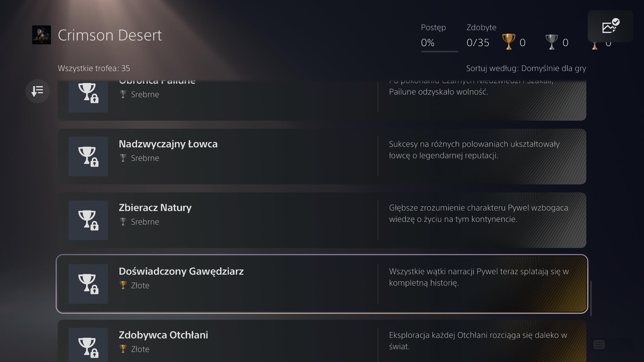Open the 'Sortuj według: Domyślnie dla gry' sort dropdown
644x362 pixels.
pyautogui.click(x=526, y=68)
